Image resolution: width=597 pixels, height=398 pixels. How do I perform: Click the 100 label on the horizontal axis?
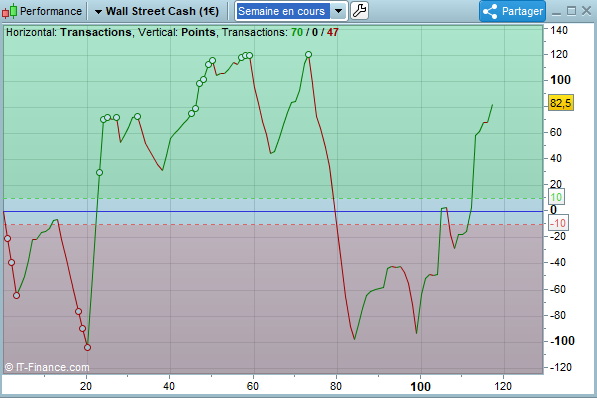pyautogui.click(x=420, y=387)
